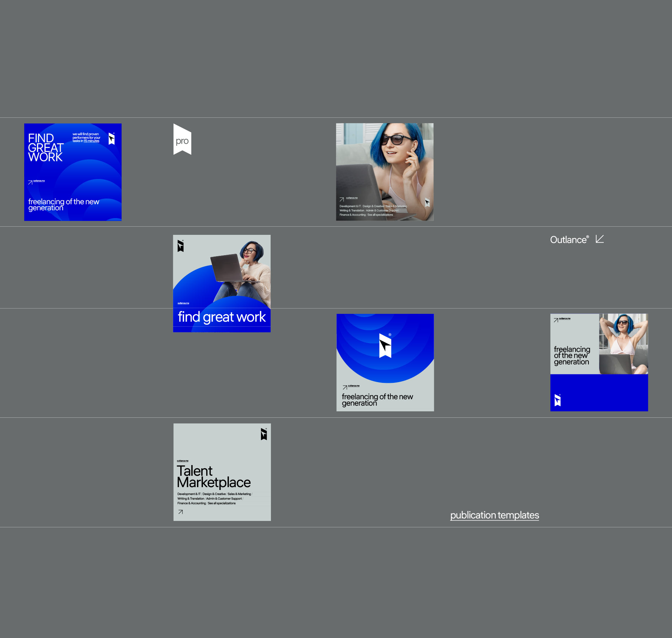Select the woman stretching photo in the split card
Image resolution: width=672 pixels, height=638 pixels.
click(x=623, y=343)
